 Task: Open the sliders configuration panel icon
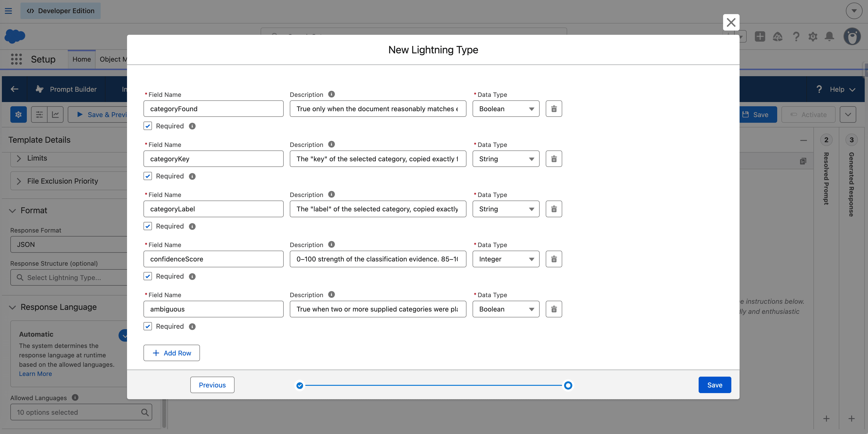(40, 114)
